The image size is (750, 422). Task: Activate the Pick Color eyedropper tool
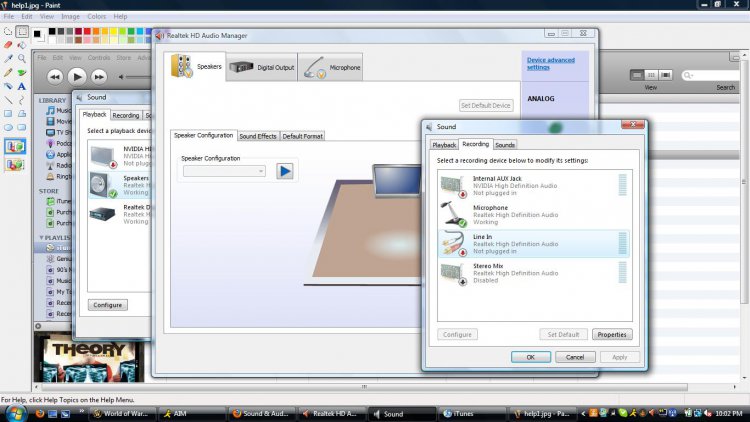(x=8, y=58)
